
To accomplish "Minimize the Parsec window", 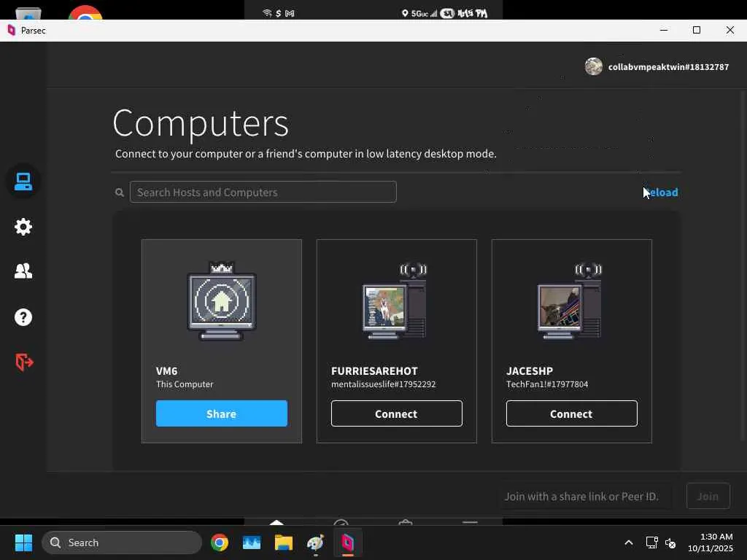I will point(664,30).
